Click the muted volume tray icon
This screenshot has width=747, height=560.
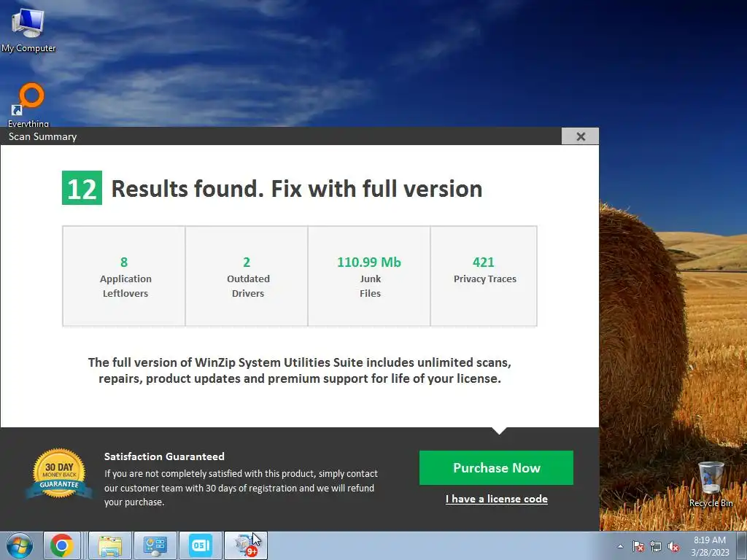point(673,546)
